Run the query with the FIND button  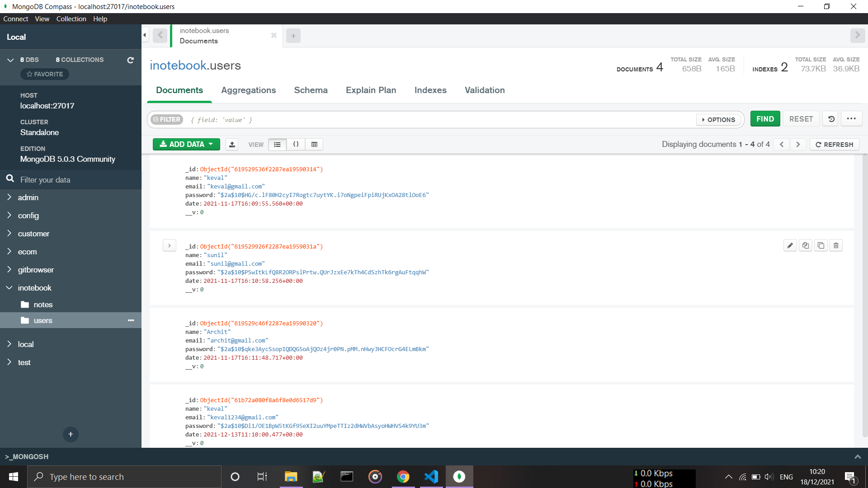(764, 118)
